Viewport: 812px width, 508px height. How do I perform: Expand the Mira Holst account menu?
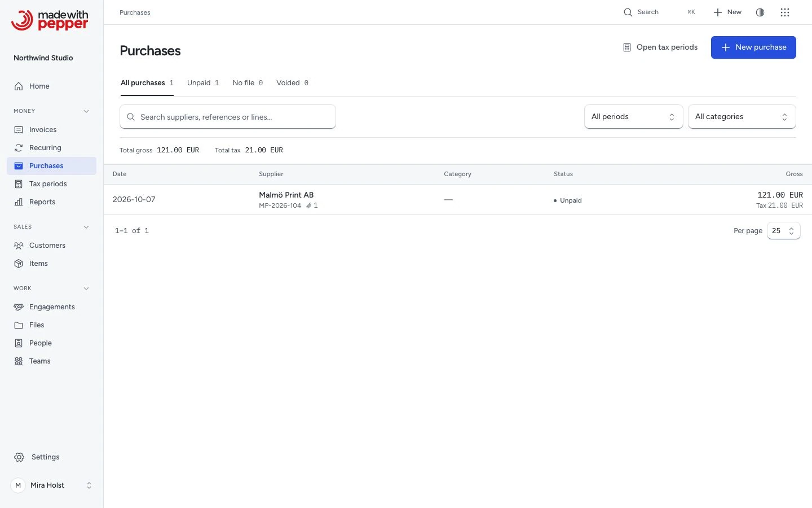[51, 485]
